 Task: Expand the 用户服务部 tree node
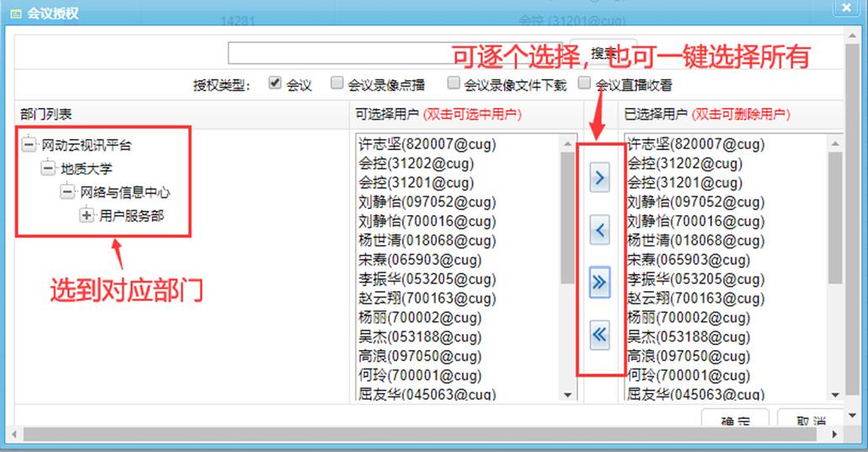[87, 216]
